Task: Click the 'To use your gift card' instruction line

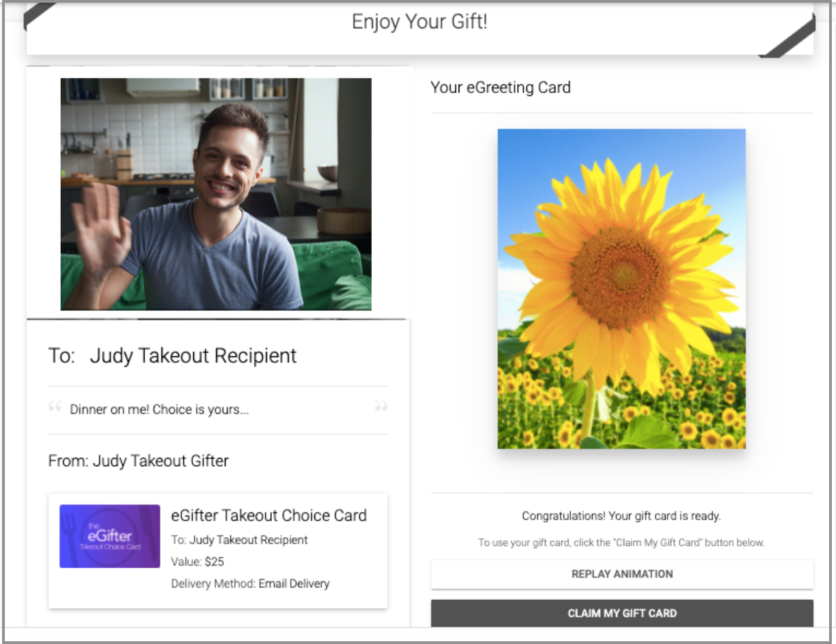Action: click(x=621, y=543)
